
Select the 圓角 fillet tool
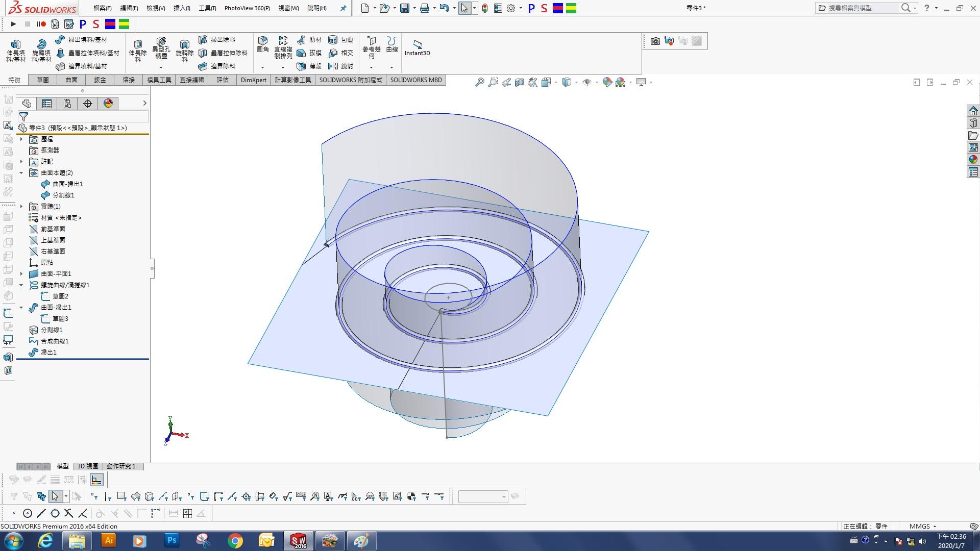pos(263,44)
